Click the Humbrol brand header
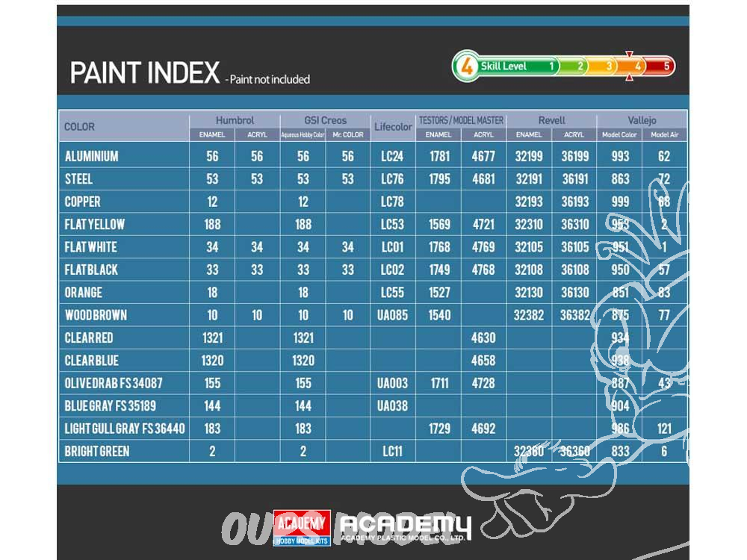Image resolution: width=747 pixels, height=560 pixels. (x=235, y=120)
